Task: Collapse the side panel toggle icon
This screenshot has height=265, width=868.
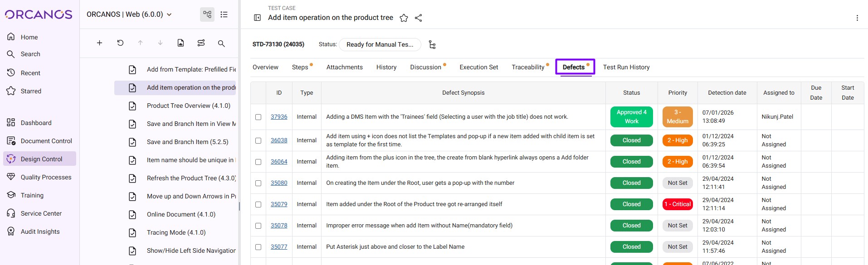Action: coord(257,18)
